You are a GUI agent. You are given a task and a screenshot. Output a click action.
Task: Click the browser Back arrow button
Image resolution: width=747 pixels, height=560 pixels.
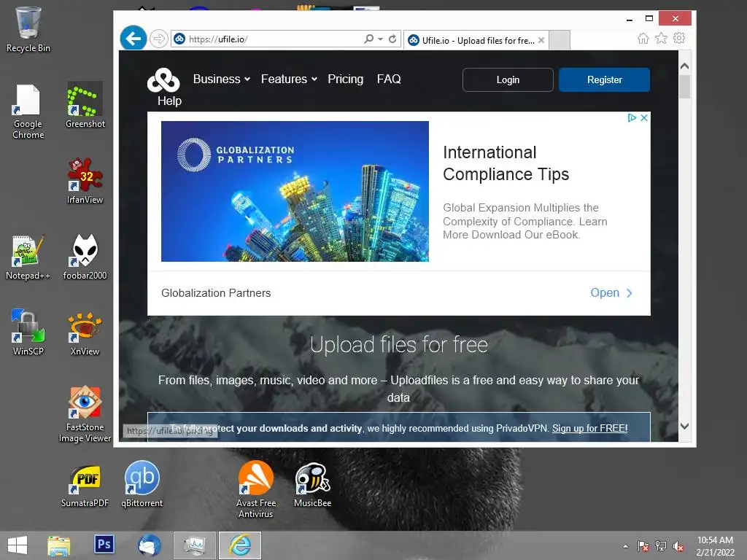click(133, 38)
